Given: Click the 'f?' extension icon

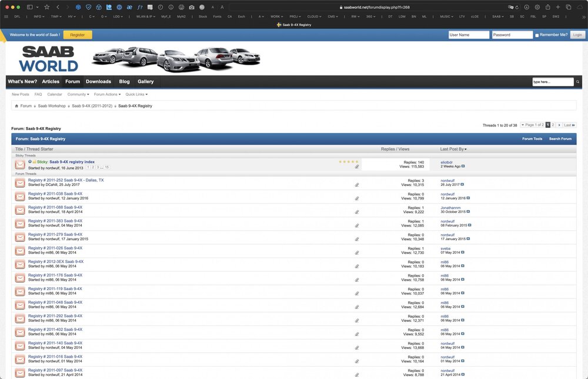Looking at the screenshot, I should [x=139, y=7].
